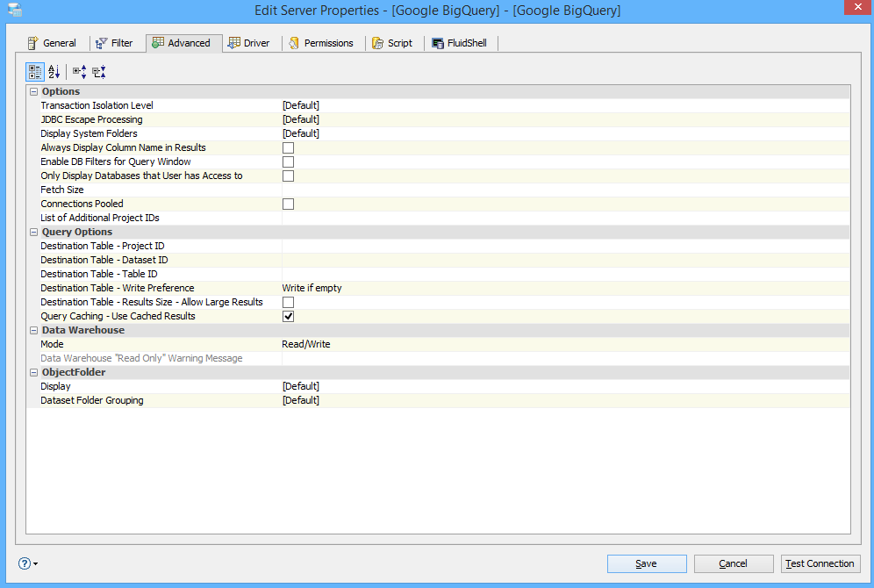Select the 'Dataset Folder Grouping' row label
874x588 pixels.
click(92, 400)
